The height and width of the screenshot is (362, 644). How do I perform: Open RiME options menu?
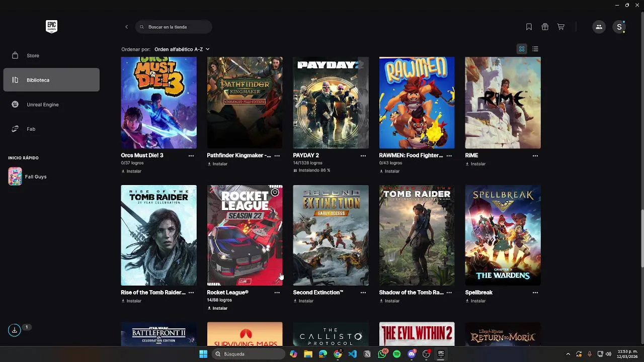pos(535,156)
